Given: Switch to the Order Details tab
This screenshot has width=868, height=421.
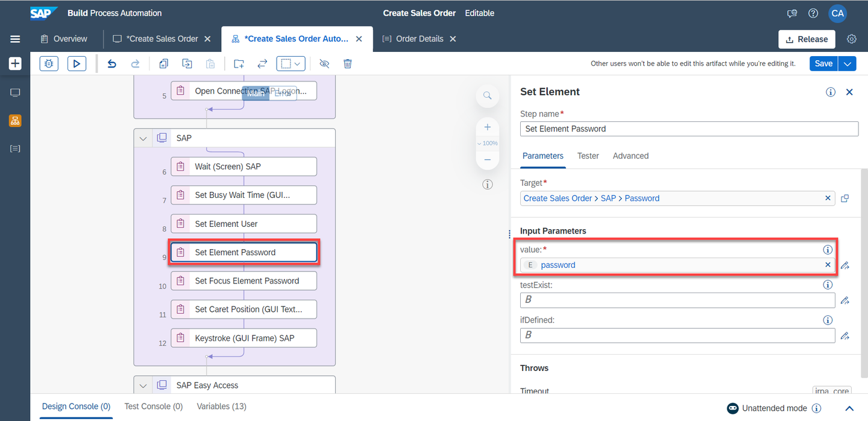Looking at the screenshot, I should pos(414,39).
